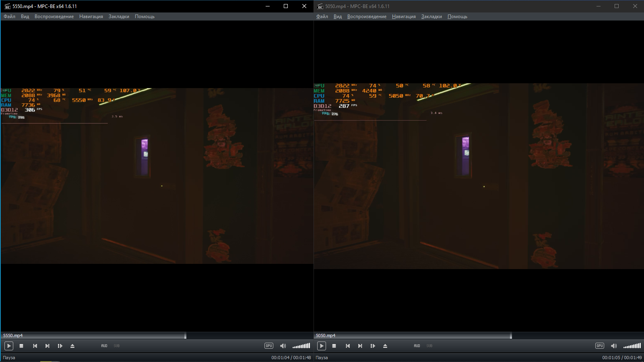Open Навигация menu in 5050.mp4 window
The image size is (644, 362).
coord(404,16)
